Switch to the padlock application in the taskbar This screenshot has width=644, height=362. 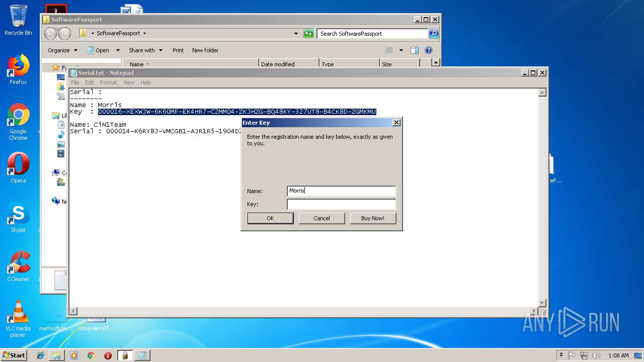point(125,355)
